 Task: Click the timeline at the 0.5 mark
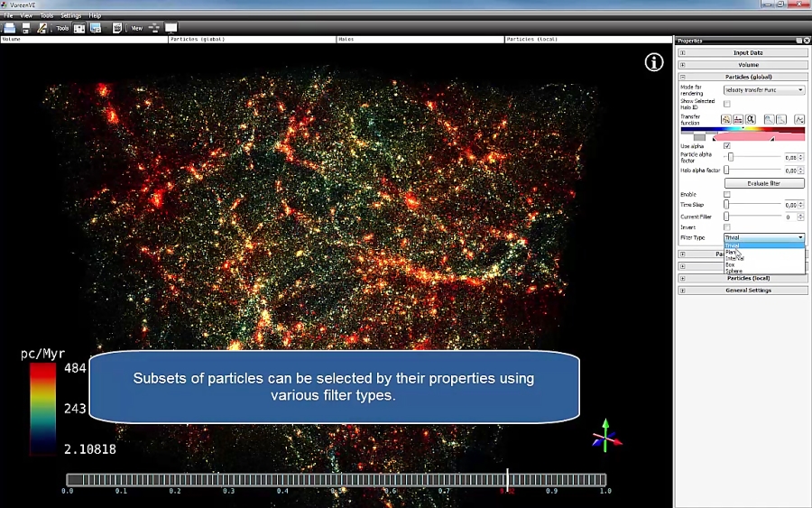click(337, 480)
